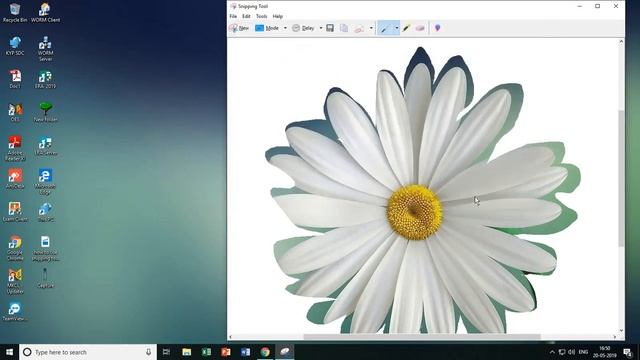The image size is (640, 360).
Task: Save the snip with the floppy icon
Action: coord(330,28)
